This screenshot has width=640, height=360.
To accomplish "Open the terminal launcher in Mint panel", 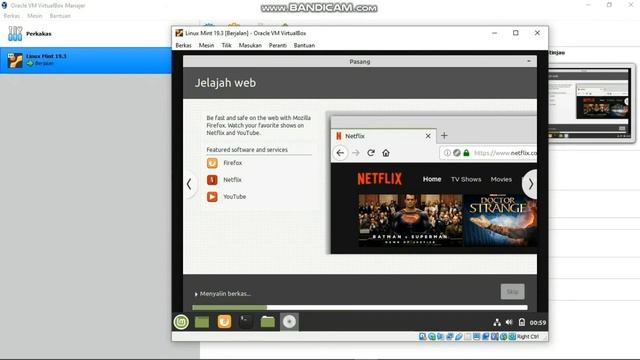I will pos(246,322).
